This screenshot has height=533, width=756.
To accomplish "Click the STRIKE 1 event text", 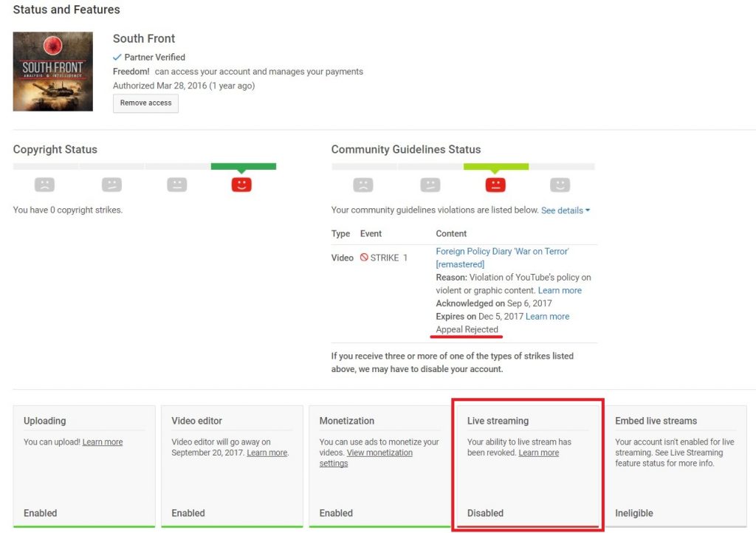I will pos(388,258).
